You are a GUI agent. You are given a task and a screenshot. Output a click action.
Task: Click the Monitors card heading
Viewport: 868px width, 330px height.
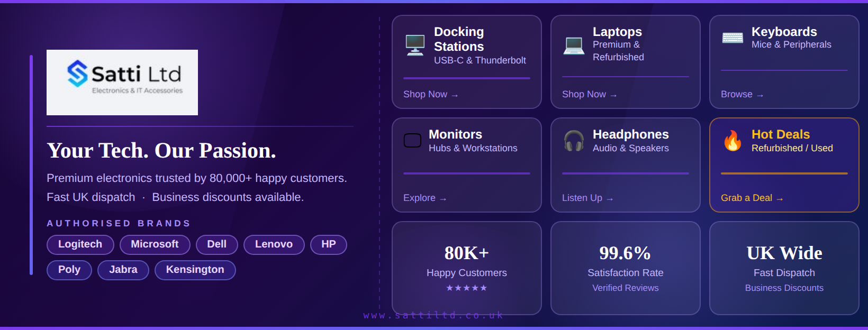(x=455, y=134)
